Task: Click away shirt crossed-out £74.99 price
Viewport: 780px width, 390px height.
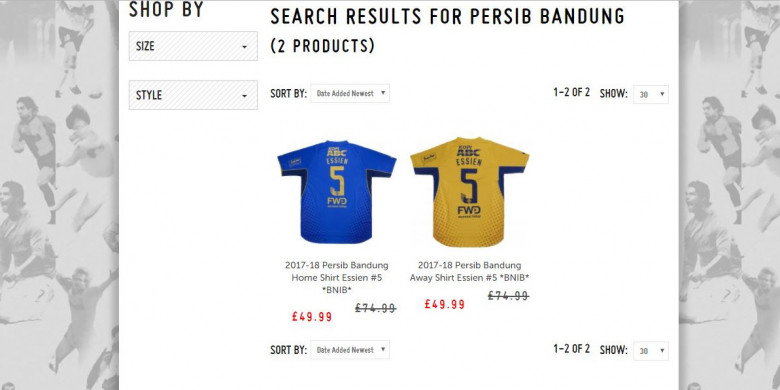Action: [508, 296]
